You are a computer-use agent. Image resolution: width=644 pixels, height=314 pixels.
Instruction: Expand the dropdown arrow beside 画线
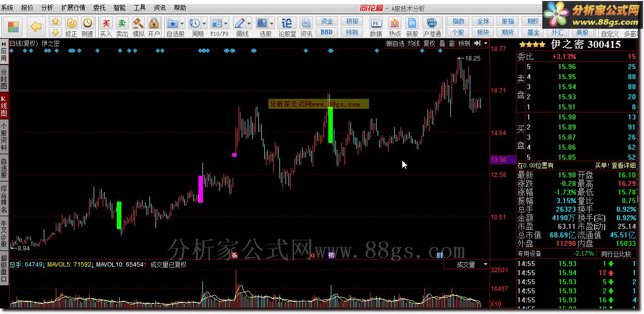click(x=249, y=23)
